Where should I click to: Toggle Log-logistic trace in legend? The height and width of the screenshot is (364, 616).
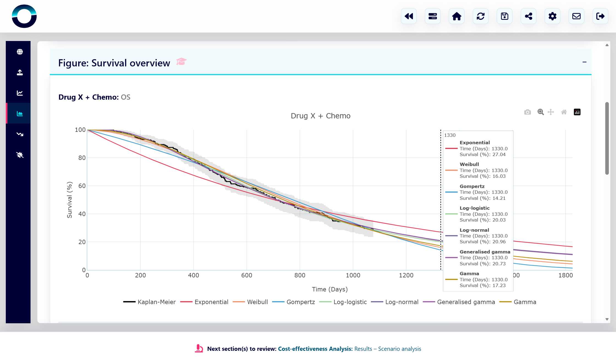[x=343, y=302]
